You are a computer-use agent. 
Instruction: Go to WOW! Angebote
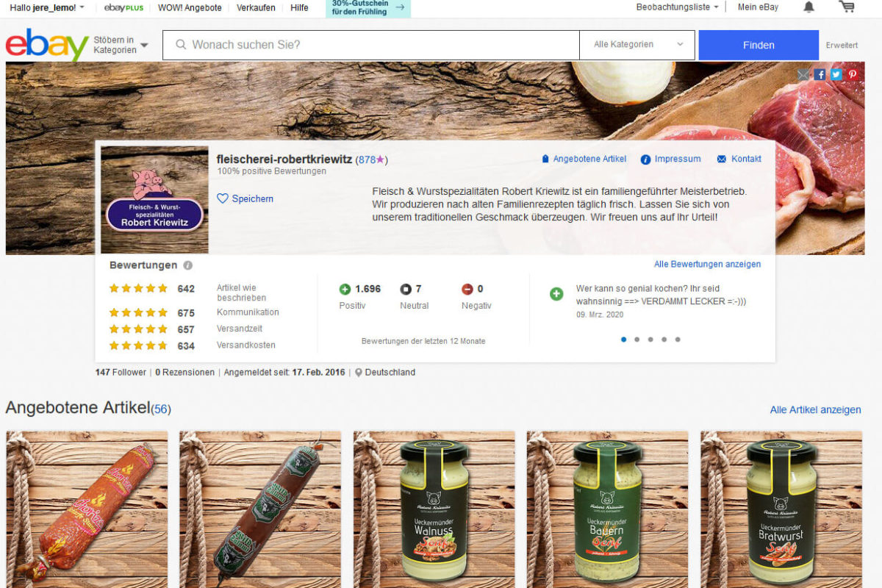tap(190, 7)
